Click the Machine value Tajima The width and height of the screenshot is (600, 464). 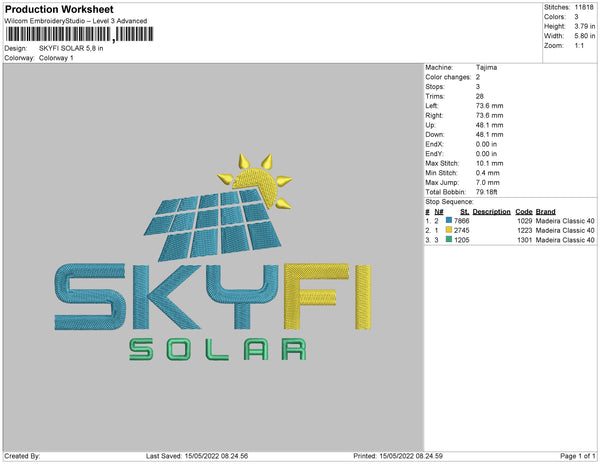[x=487, y=67]
